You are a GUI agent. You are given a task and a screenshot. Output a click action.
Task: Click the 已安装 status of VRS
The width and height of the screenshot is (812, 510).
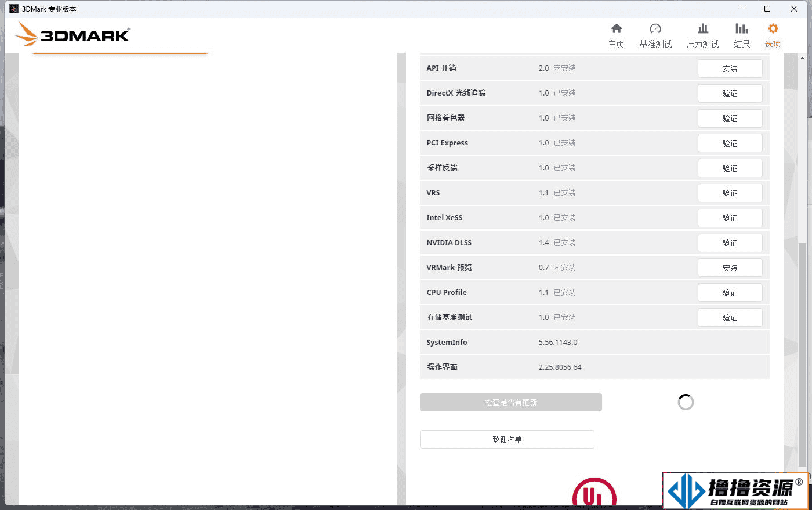(564, 192)
